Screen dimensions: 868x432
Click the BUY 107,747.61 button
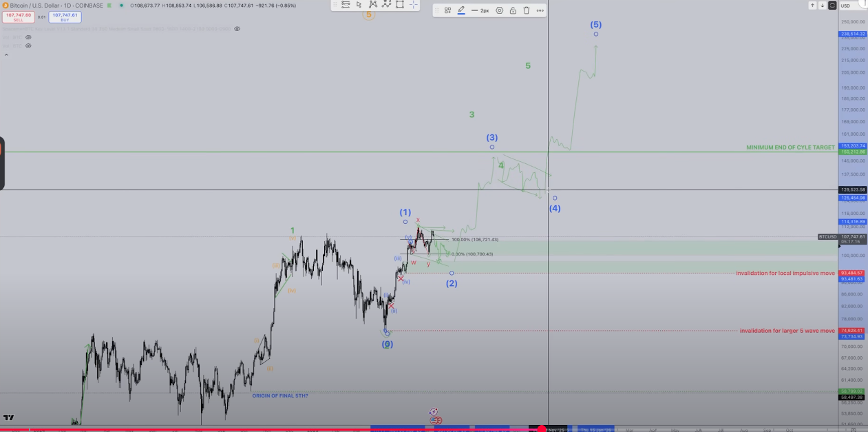click(x=65, y=17)
